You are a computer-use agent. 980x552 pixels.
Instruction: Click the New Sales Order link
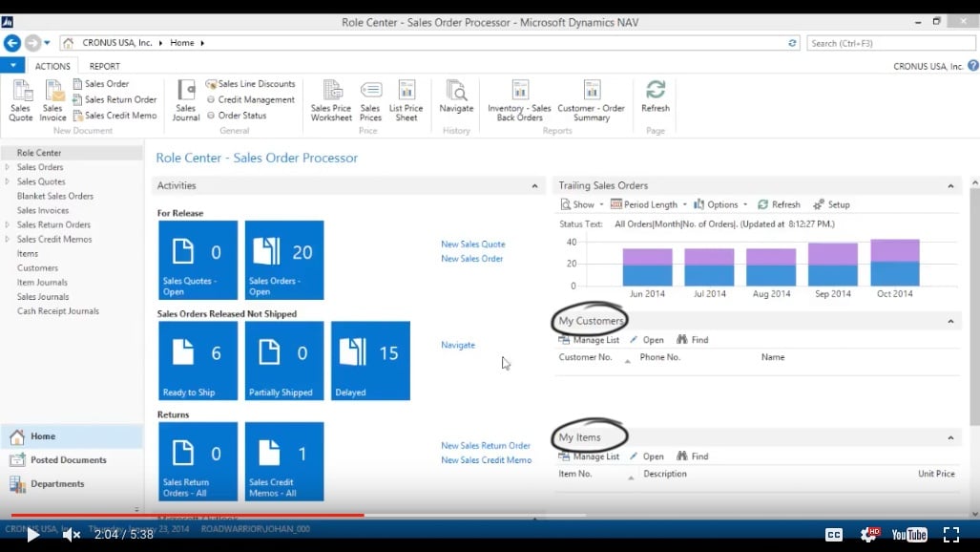471,259
